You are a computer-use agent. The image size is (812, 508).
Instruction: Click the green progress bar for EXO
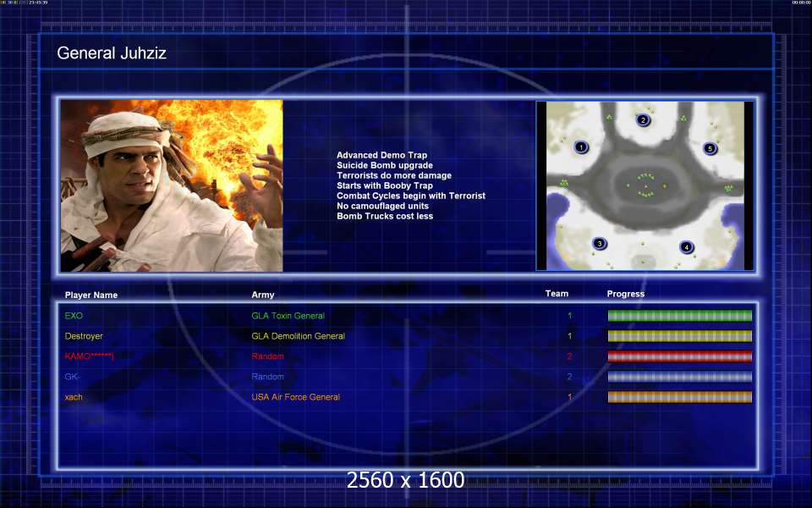coord(679,316)
